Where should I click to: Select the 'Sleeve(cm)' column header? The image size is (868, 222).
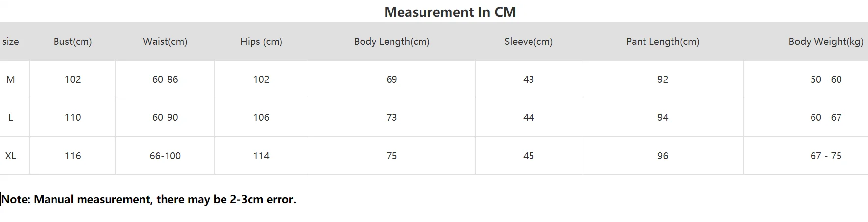[x=529, y=42]
